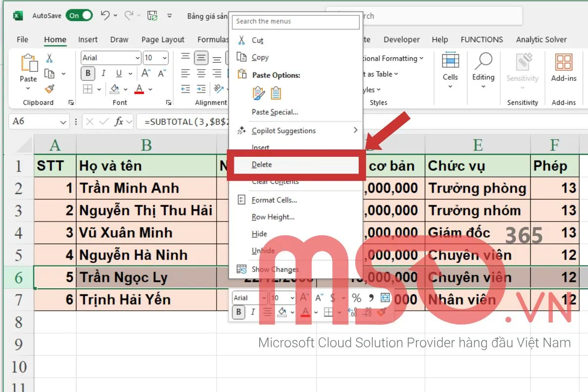The image size is (588, 392).
Task: Click the Increase Font Size icon
Action: click(145, 73)
